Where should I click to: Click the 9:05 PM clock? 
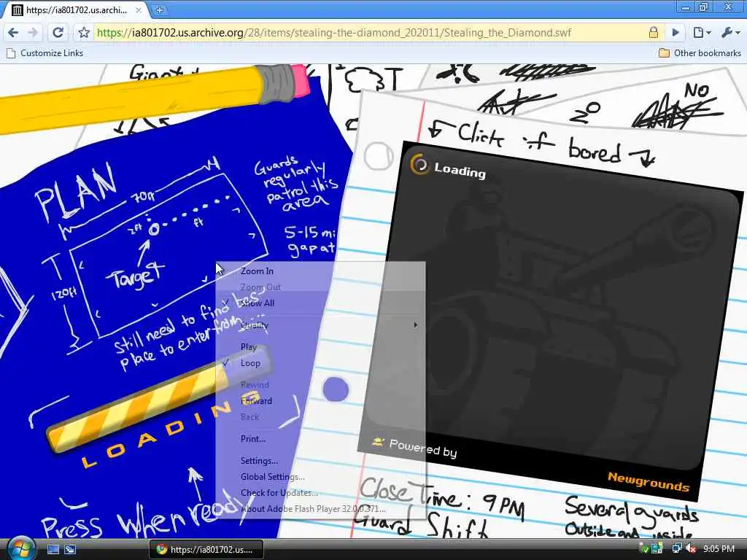click(x=719, y=548)
